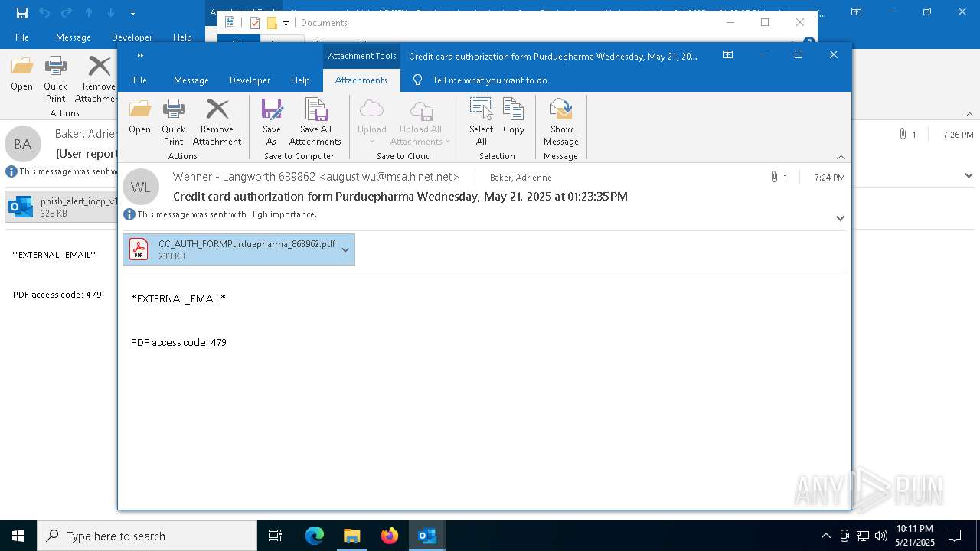Click ribbon display options in background window
Image resolution: width=980 pixels, height=551 pixels.
pyautogui.click(x=856, y=12)
